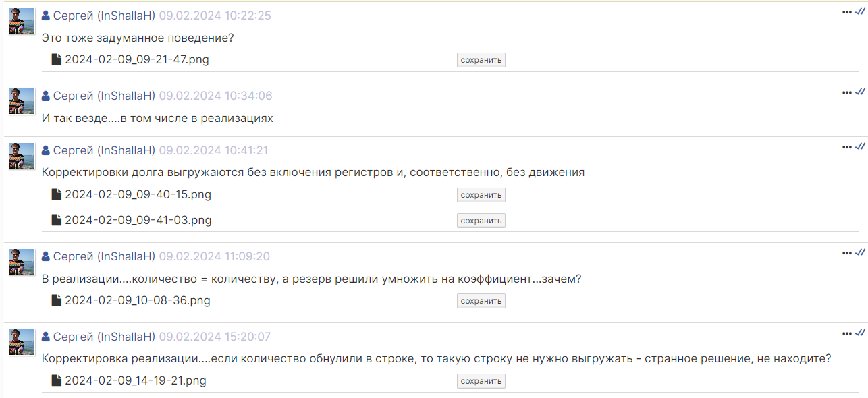The image size is (868, 398).
Task: Click message starting 'В реализации....количество'
Action: 312,279
